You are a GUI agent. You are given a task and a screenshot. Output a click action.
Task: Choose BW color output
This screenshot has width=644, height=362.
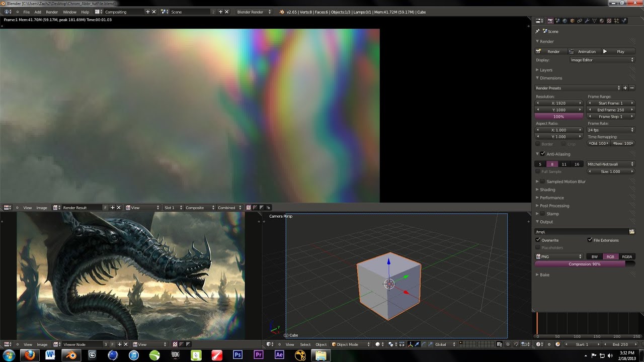pos(595,256)
